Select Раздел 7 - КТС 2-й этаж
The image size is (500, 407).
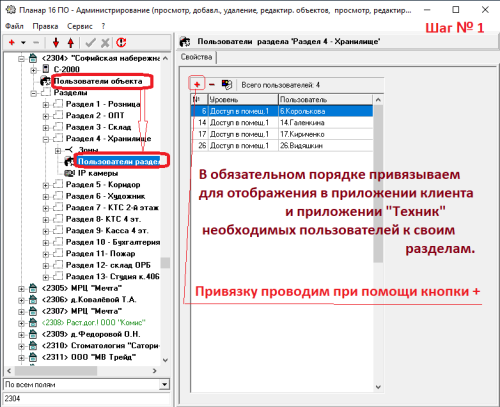tap(112, 208)
